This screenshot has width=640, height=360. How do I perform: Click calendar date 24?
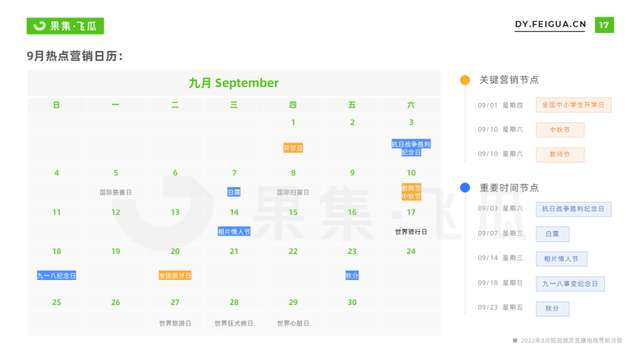411,251
